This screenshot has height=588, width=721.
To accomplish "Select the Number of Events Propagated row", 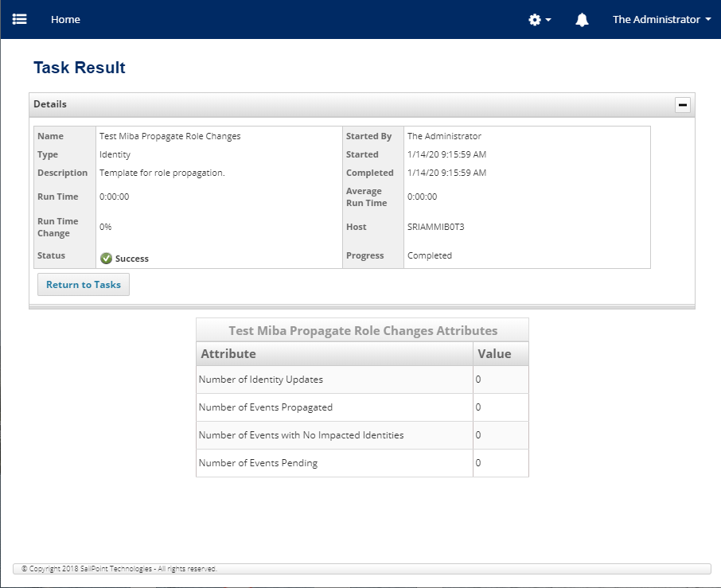I will point(266,407).
